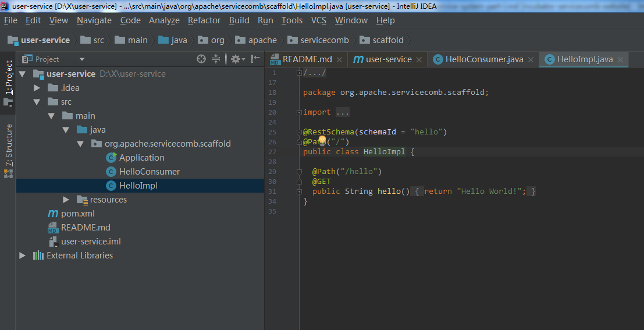
Task: Click the yellow lightbulb intention icon
Action: [x=322, y=140]
